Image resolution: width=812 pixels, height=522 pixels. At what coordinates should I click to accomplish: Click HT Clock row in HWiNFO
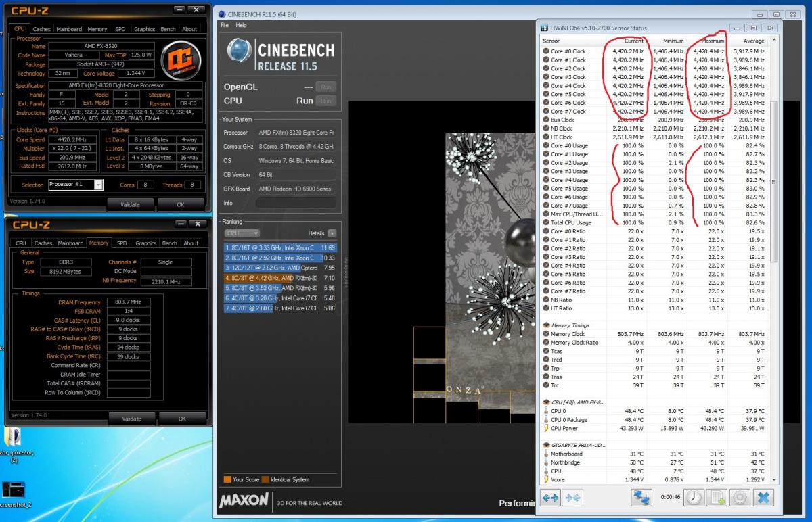[654, 137]
